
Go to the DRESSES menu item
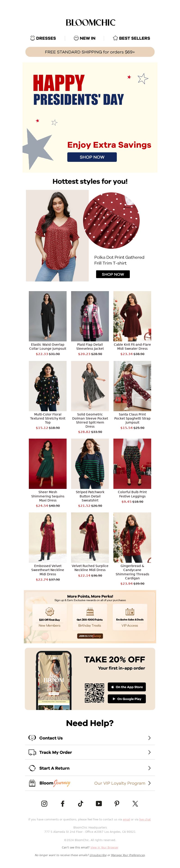43,38
